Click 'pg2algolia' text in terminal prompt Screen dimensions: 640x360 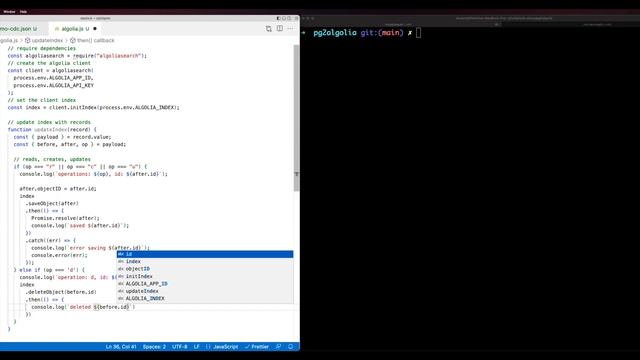(x=335, y=33)
